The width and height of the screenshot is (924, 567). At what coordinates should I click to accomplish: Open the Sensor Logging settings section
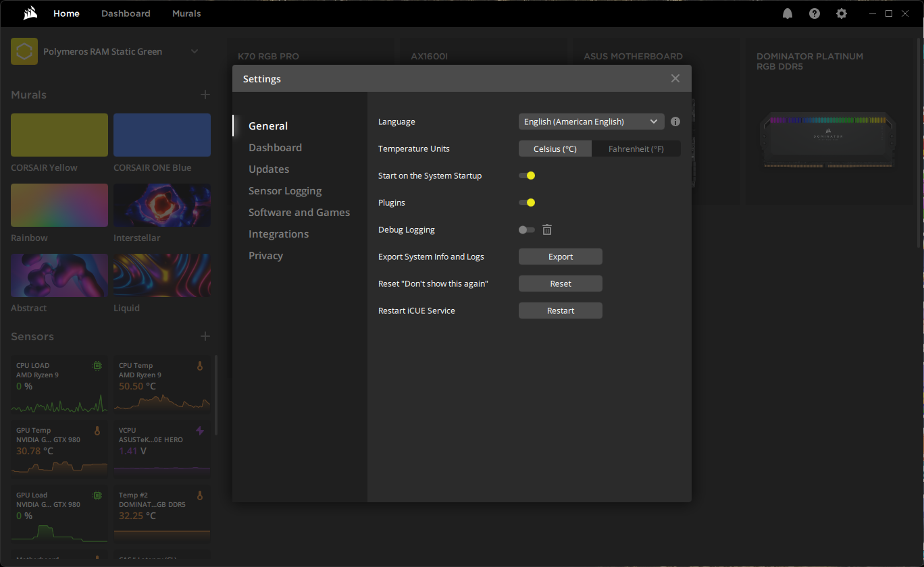[x=285, y=191]
